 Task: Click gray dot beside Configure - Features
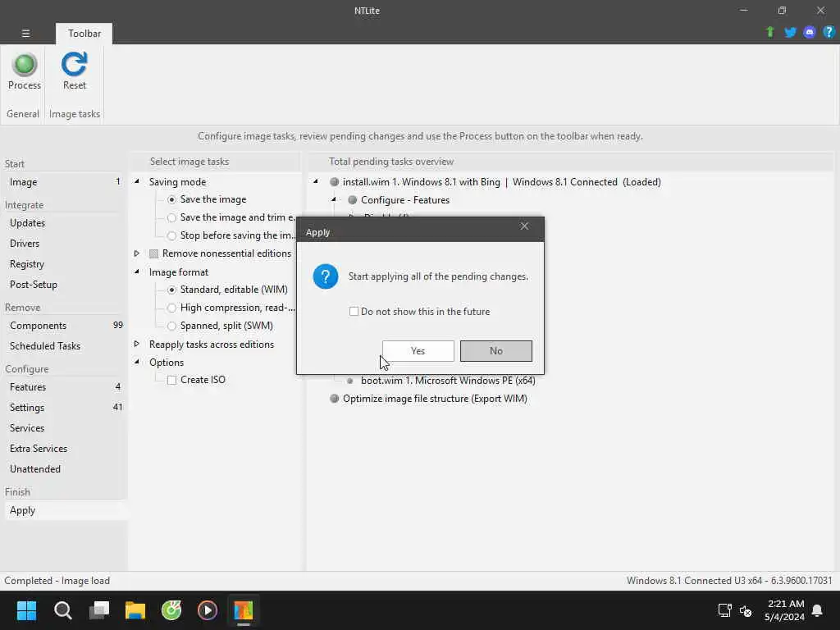[352, 200]
